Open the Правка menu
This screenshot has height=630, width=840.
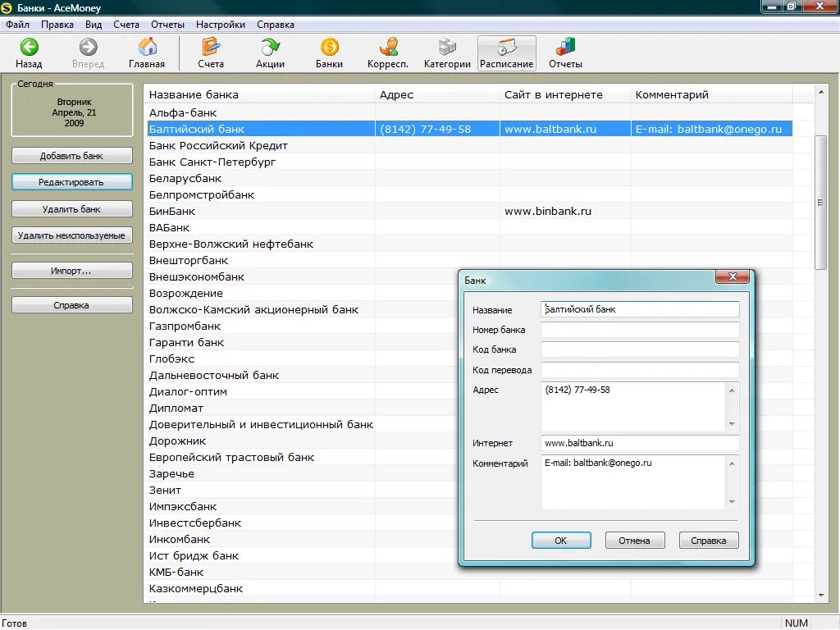[57, 25]
